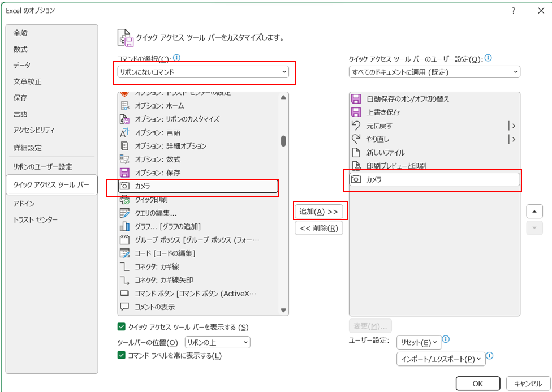
Task: Click the command list scroll-down arrow
Action: tap(283, 311)
